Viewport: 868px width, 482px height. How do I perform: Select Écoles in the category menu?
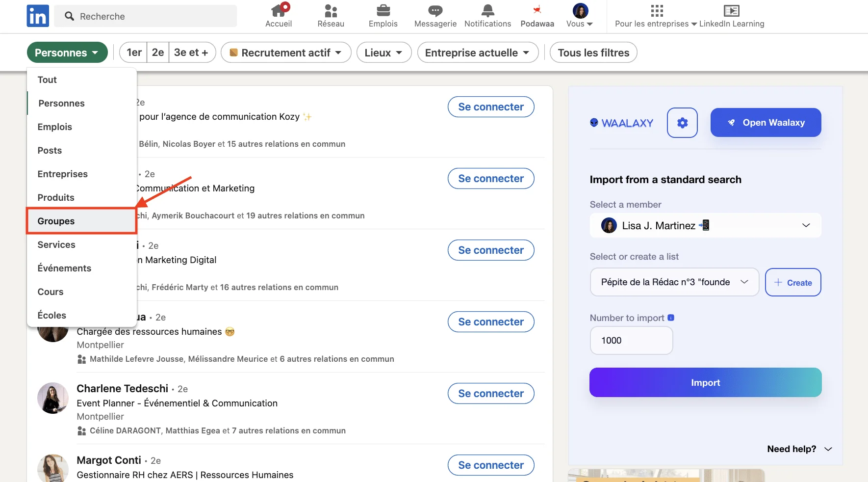(x=82, y=315)
